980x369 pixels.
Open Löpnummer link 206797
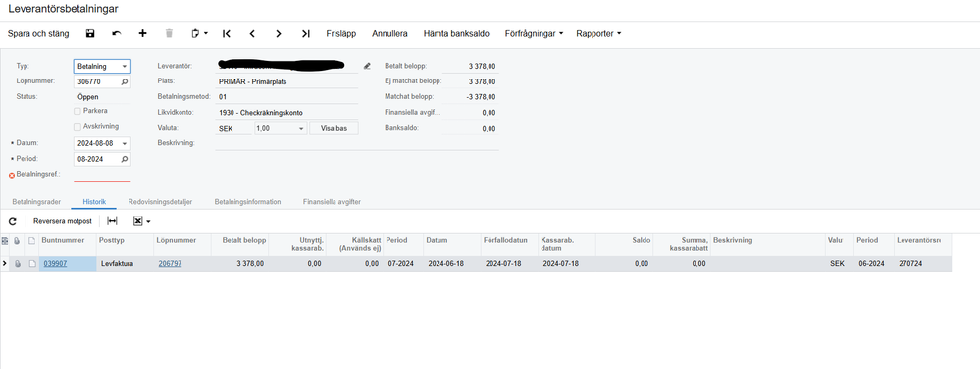click(x=170, y=264)
